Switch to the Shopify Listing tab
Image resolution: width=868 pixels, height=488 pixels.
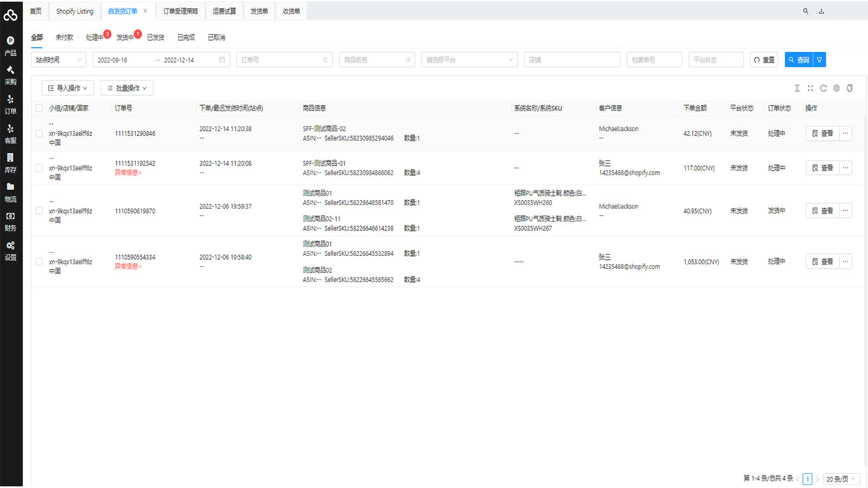[x=75, y=11]
